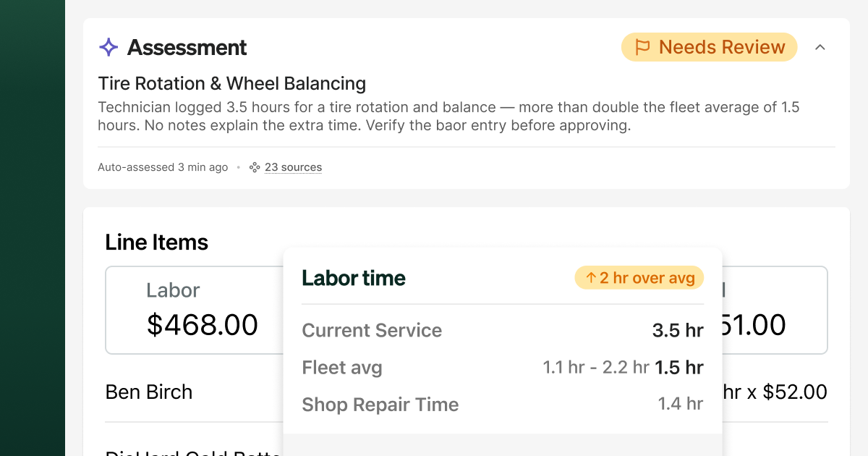Click the flag icon in Needs Review badge

[x=642, y=48]
